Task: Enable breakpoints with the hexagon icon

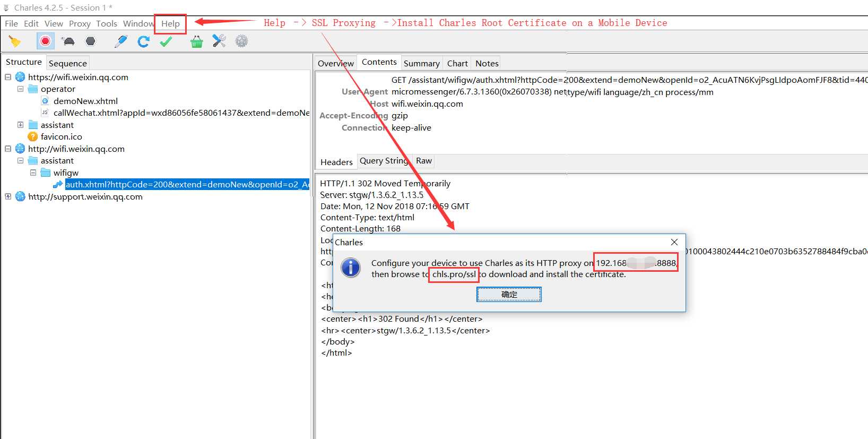Action: (91, 41)
